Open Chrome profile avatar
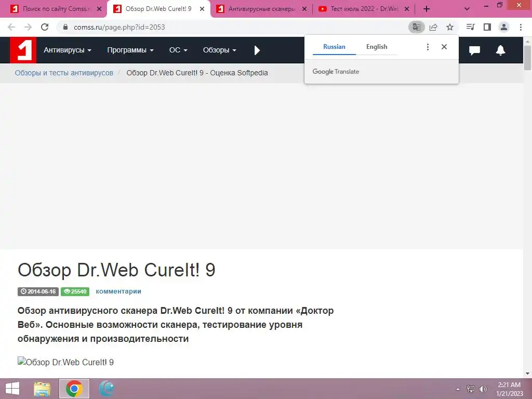Image resolution: width=532 pixels, height=399 pixels. [x=504, y=27]
